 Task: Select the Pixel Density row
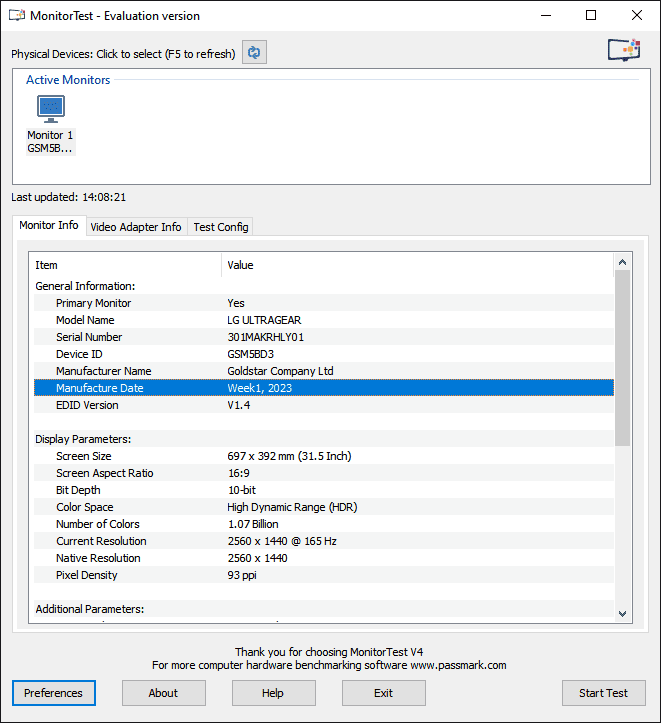point(324,575)
